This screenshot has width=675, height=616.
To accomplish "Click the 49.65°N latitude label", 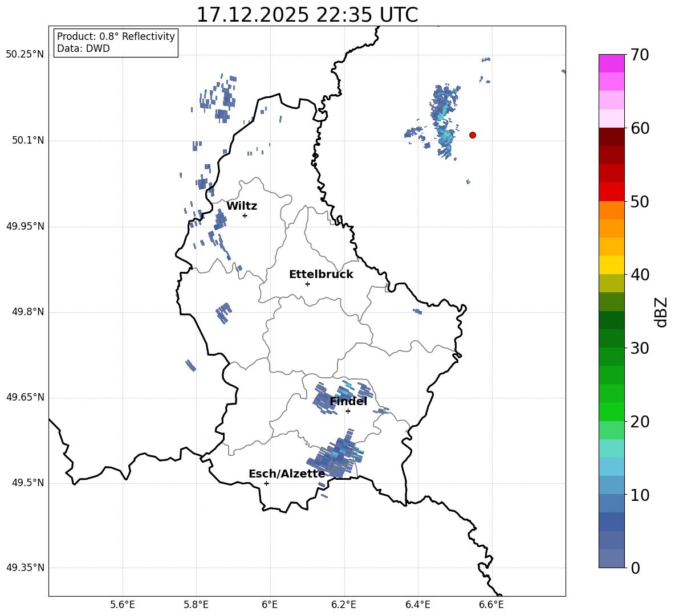I will [x=25, y=397].
